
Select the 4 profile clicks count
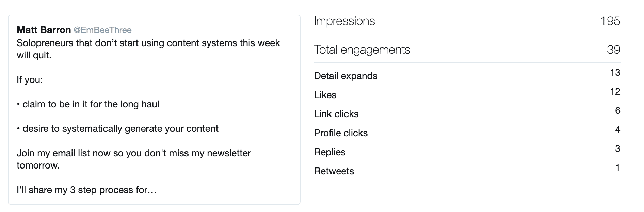617,129
